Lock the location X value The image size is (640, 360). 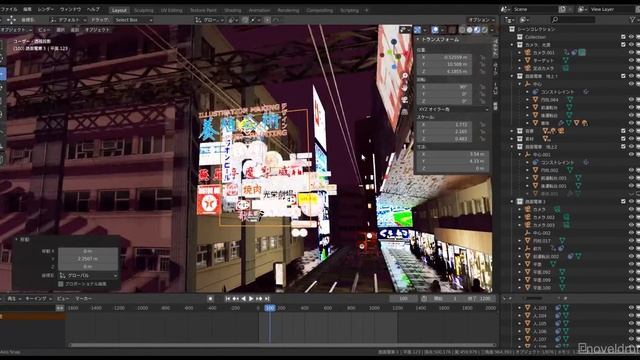coord(483,58)
